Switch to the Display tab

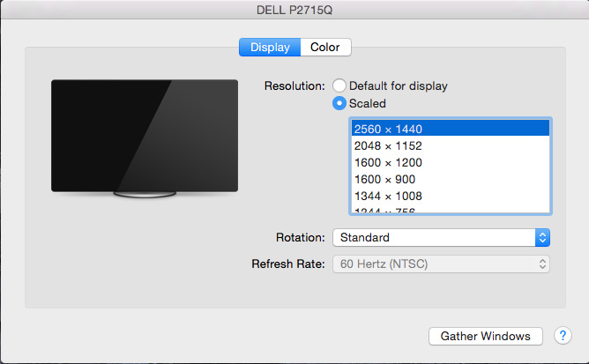[x=270, y=48]
